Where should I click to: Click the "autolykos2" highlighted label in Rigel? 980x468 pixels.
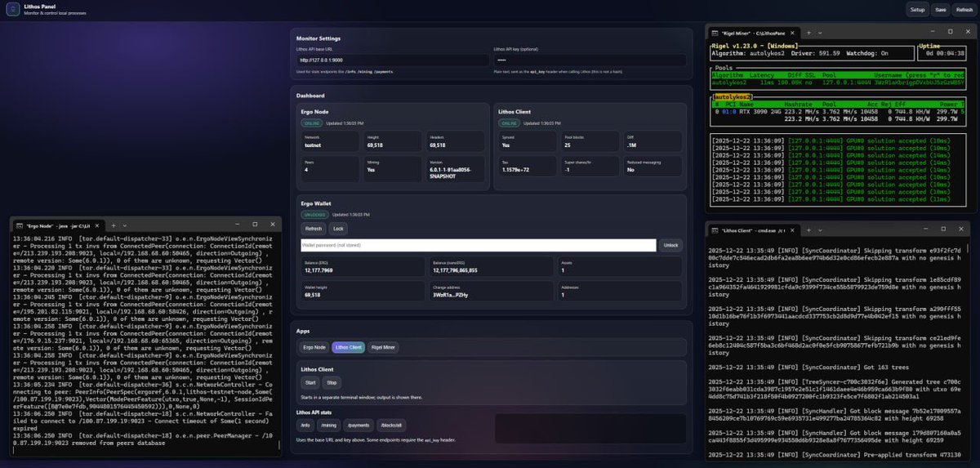[734, 96]
